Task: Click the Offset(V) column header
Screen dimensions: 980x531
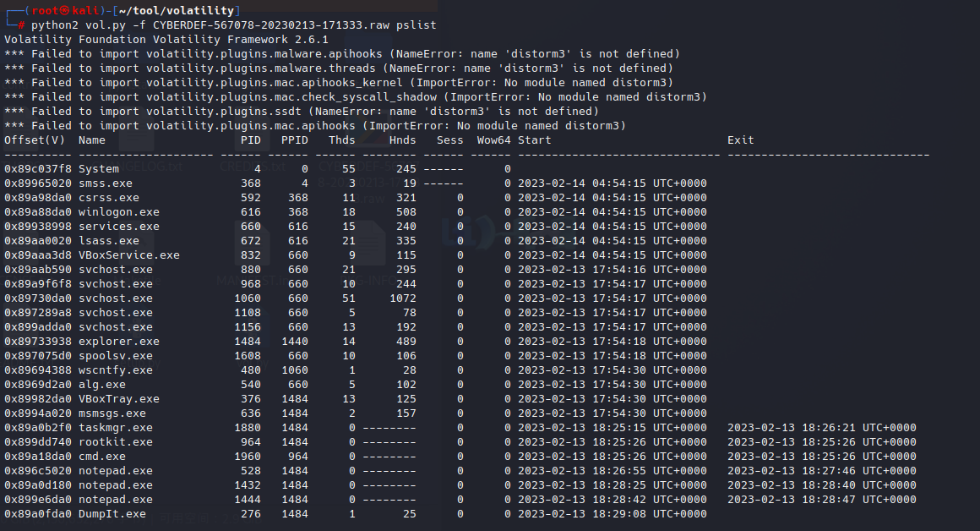Action: tap(35, 140)
